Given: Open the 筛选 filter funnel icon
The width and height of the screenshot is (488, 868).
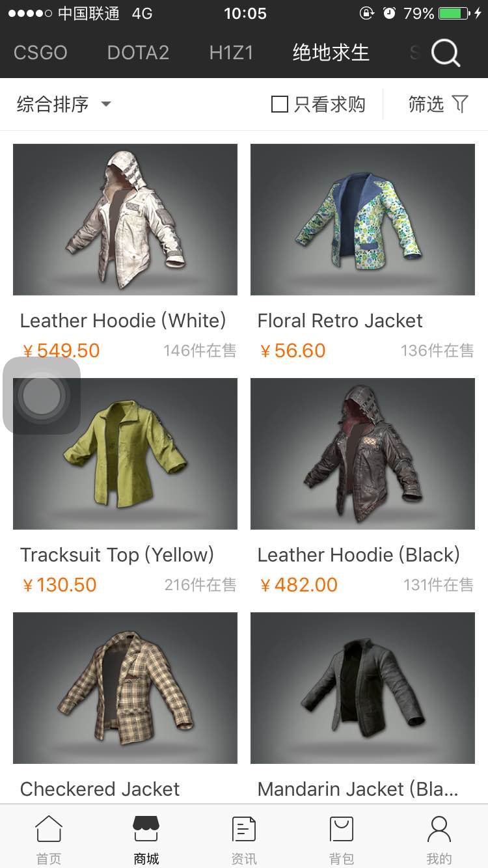Looking at the screenshot, I should (x=460, y=104).
